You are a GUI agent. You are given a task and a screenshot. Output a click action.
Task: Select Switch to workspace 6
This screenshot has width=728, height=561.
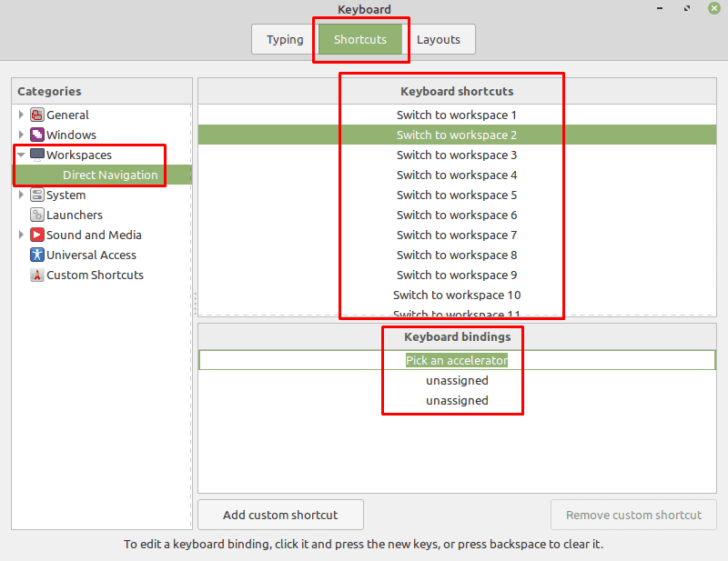pyautogui.click(x=457, y=215)
